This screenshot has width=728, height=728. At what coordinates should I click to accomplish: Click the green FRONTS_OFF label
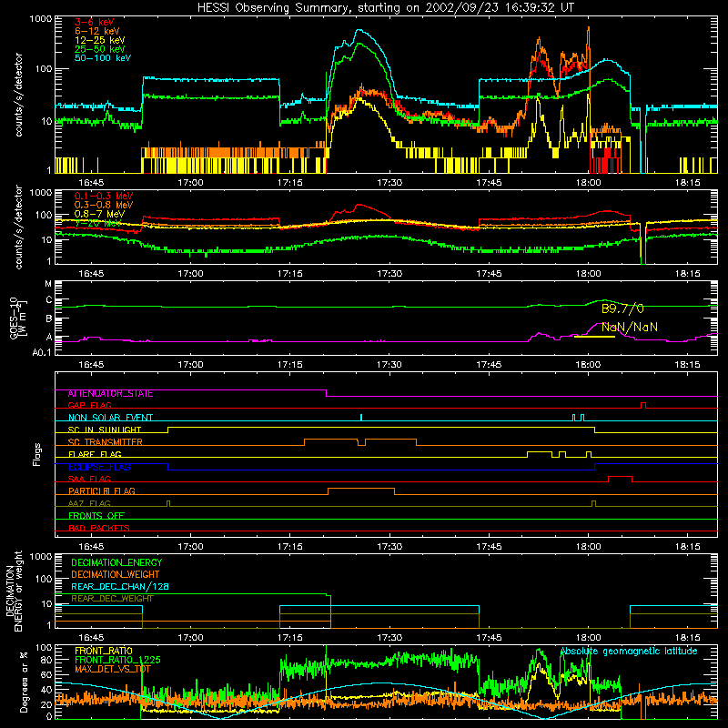(96, 515)
